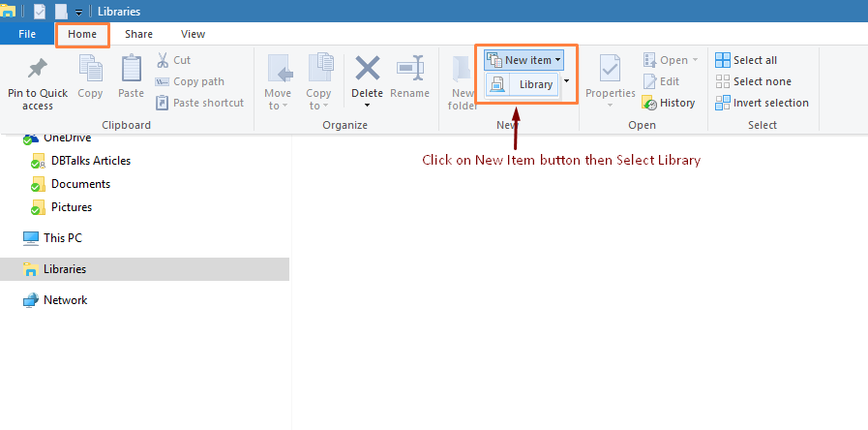Open the Open button dropdown
This screenshot has height=430, width=868.
[694, 60]
